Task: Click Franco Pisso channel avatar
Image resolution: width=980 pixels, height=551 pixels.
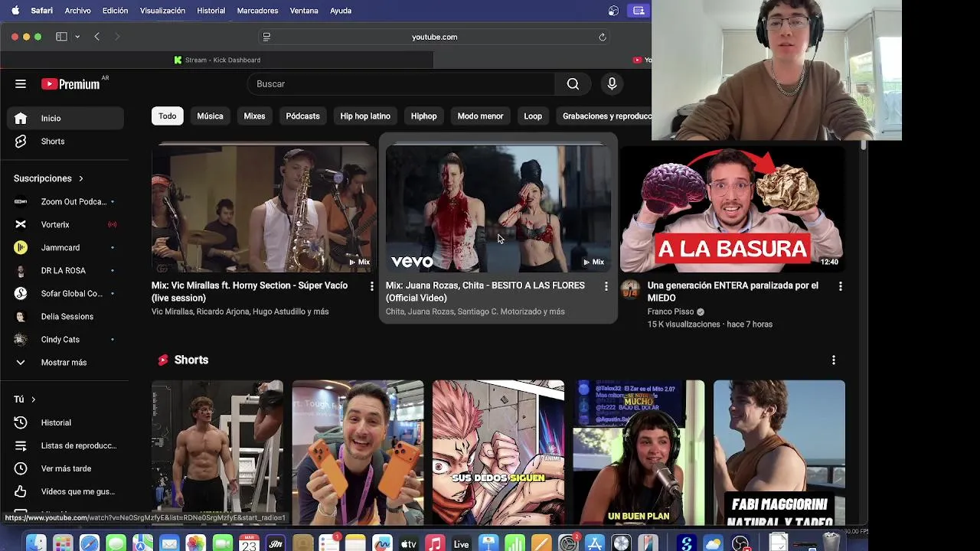Action: pyautogui.click(x=630, y=289)
